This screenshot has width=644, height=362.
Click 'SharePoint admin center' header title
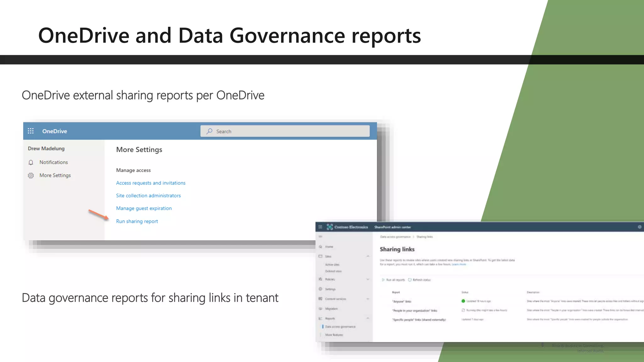392,227
